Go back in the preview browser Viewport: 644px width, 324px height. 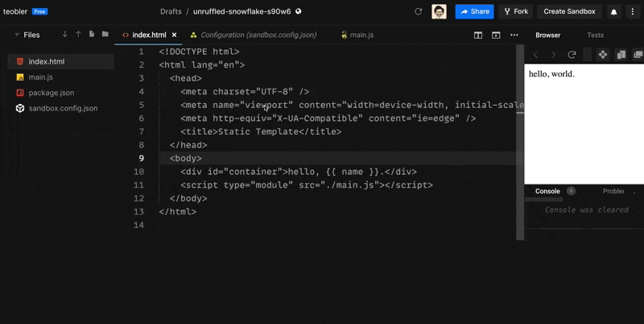pos(535,55)
